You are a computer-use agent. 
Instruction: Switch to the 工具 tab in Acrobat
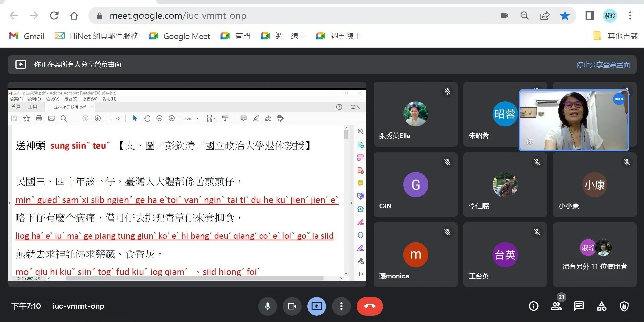coord(33,107)
